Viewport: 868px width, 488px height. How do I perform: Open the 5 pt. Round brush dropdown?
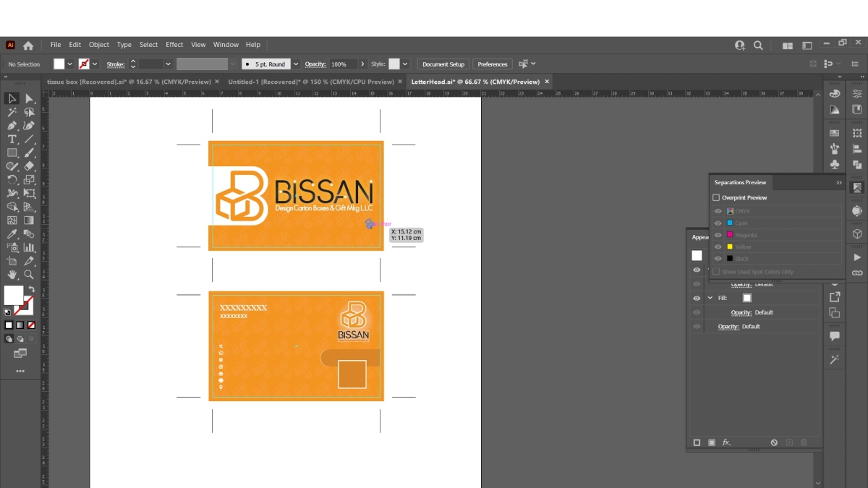296,64
